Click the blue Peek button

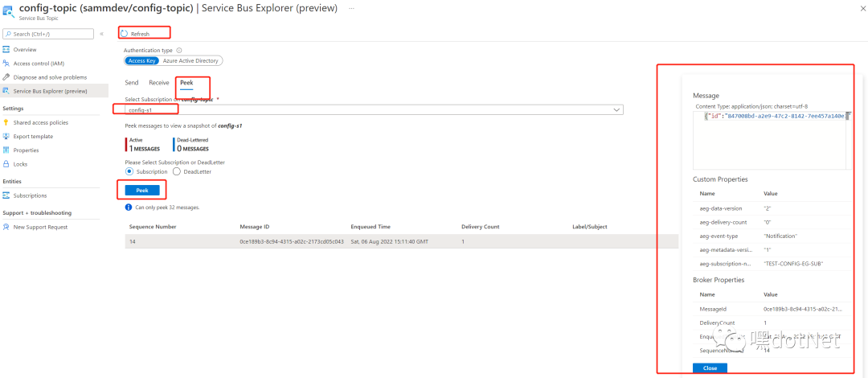coord(142,190)
